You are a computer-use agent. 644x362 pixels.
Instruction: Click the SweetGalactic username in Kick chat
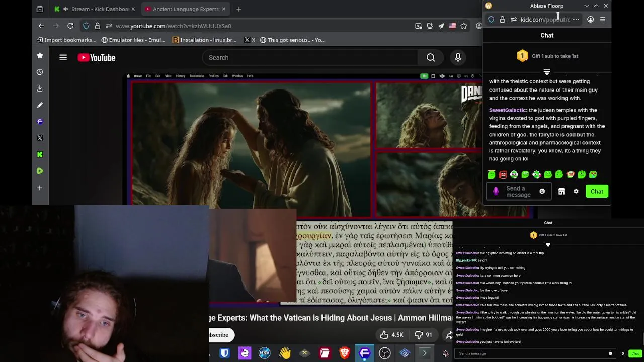pyautogui.click(x=508, y=110)
